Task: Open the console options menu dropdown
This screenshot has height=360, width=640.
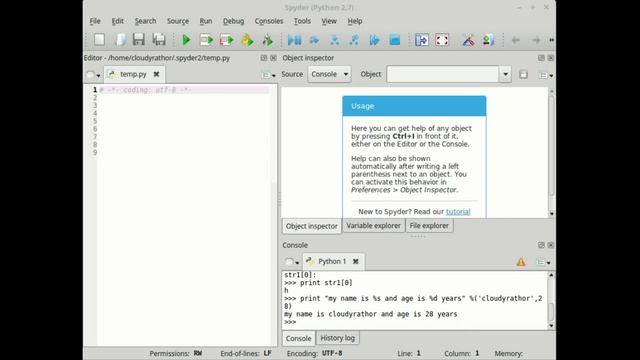Action: [543, 262]
